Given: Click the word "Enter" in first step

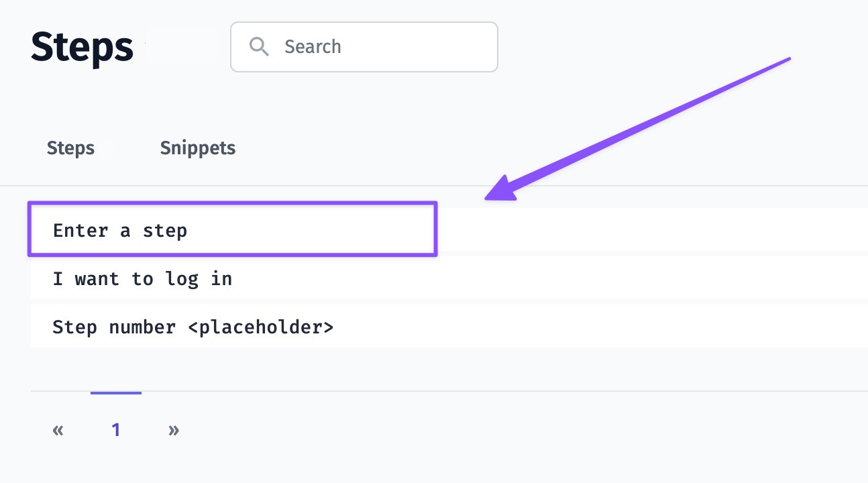Looking at the screenshot, I should click(80, 230).
